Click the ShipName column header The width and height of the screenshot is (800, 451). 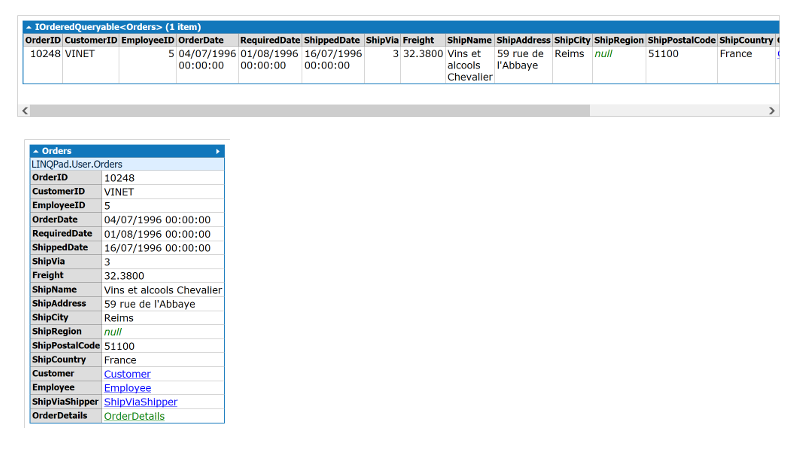coord(469,40)
